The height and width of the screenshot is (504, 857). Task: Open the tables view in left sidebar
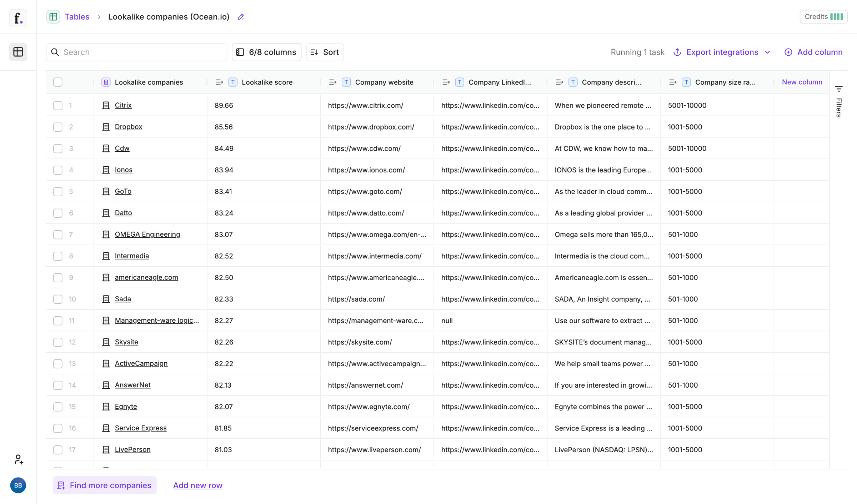click(18, 52)
